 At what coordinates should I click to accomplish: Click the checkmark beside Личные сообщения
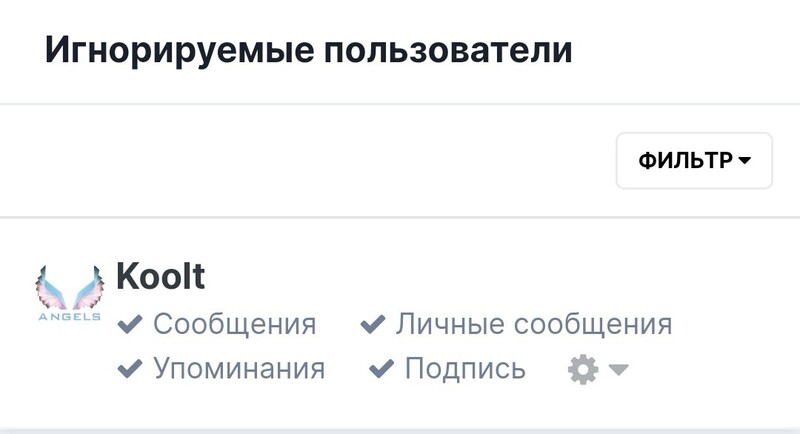pyautogui.click(x=372, y=324)
